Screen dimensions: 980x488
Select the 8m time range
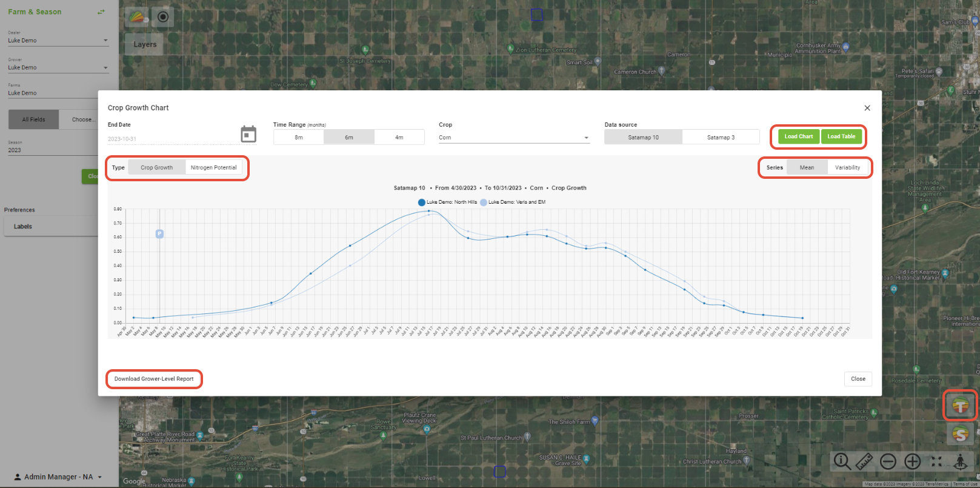tap(299, 137)
